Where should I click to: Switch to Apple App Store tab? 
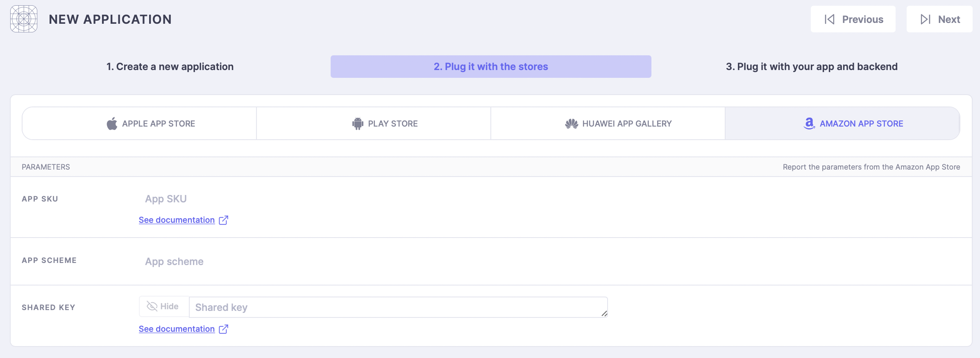pos(139,123)
